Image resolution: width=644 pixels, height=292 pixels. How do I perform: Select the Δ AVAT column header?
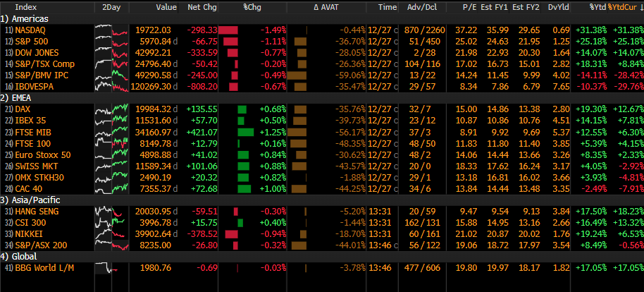pyautogui.click(x=326, y=7)
